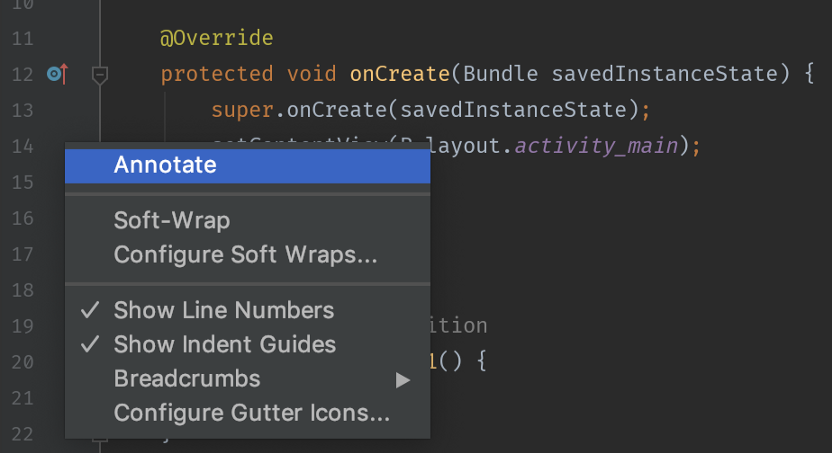Click the @Override annotation in the code
The height and width of the screenshot is (453, 832).
[x=216, y=39]
